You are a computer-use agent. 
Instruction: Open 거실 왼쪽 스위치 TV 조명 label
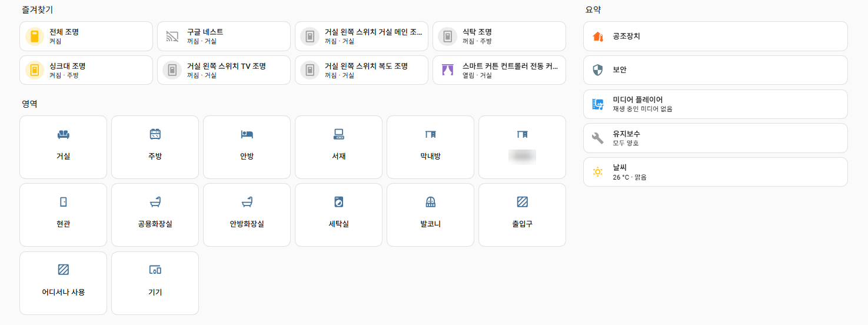pyautogui.click(x=227, y=66)
